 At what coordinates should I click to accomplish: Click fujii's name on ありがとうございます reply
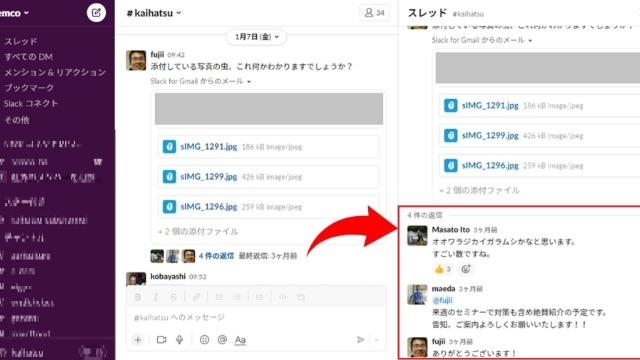pos(438,341)
